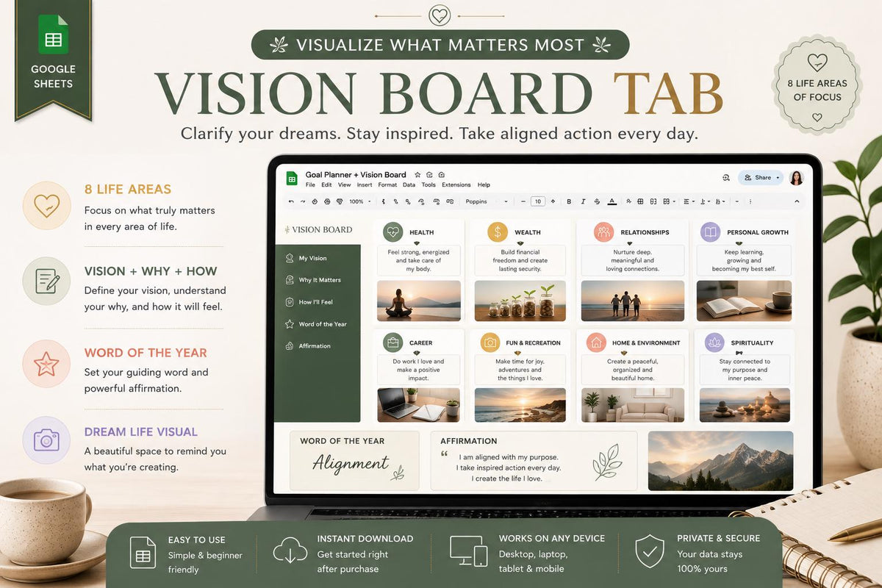This screenshot has width=882, height=588.
Task: Click the 8 Life Areas heart icon
Action: [x=46, y=205]
